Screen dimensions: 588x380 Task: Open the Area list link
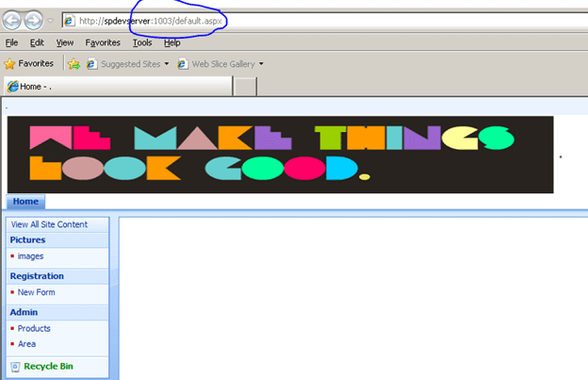point(26,344)
